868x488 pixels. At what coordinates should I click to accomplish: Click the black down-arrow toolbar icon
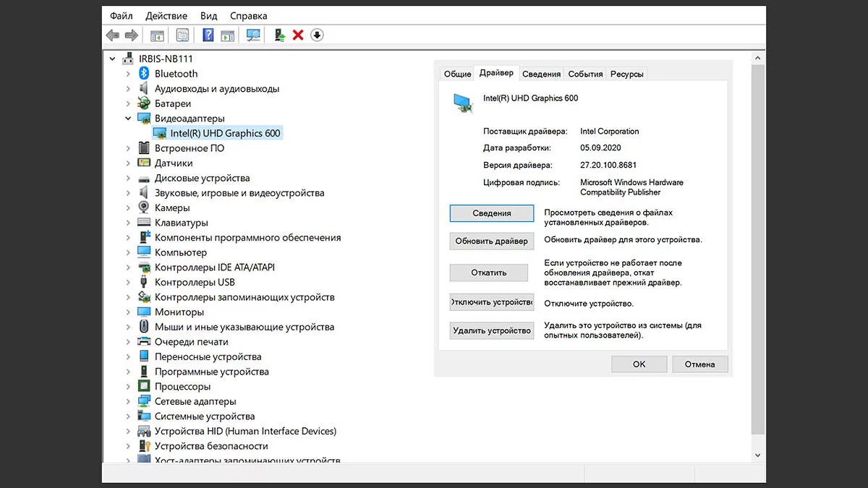(x=317, y=35)
